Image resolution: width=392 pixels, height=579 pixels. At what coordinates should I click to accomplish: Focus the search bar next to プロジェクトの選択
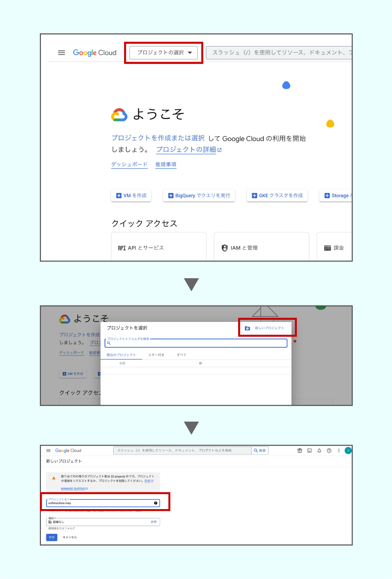pyautogui.click(x=279, y=53)
